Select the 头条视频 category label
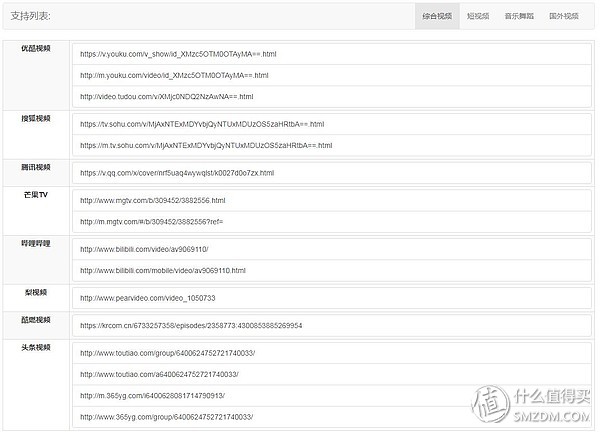 [36, 347]
